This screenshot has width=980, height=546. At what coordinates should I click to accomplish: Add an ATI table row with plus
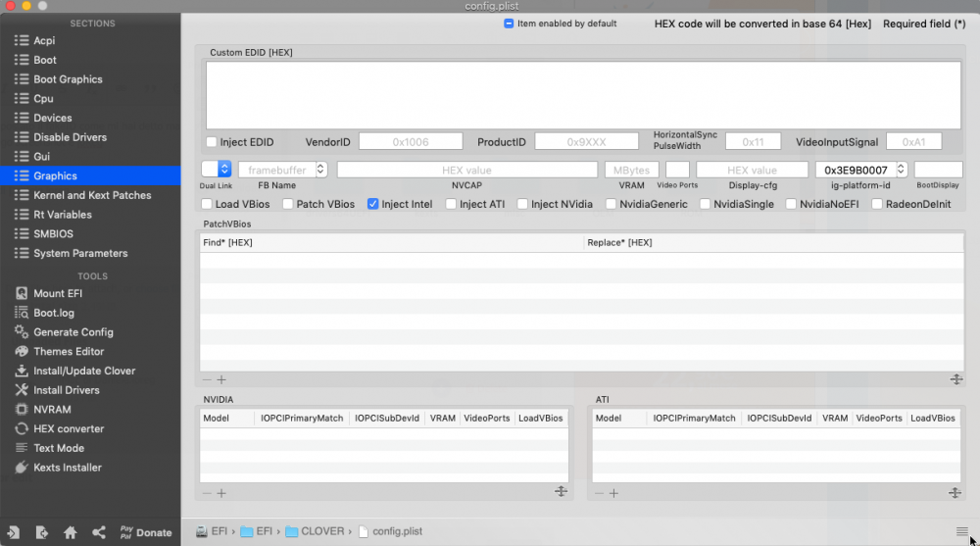tap(613, 493)
